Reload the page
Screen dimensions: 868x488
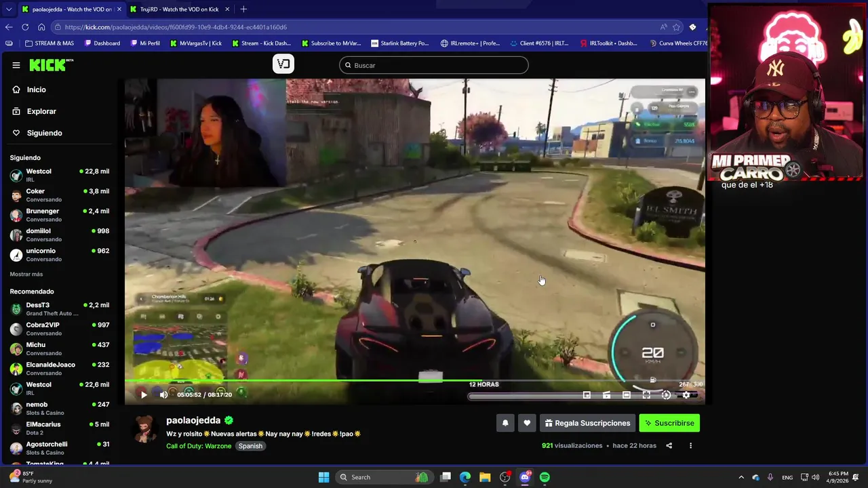pos(25,27)
